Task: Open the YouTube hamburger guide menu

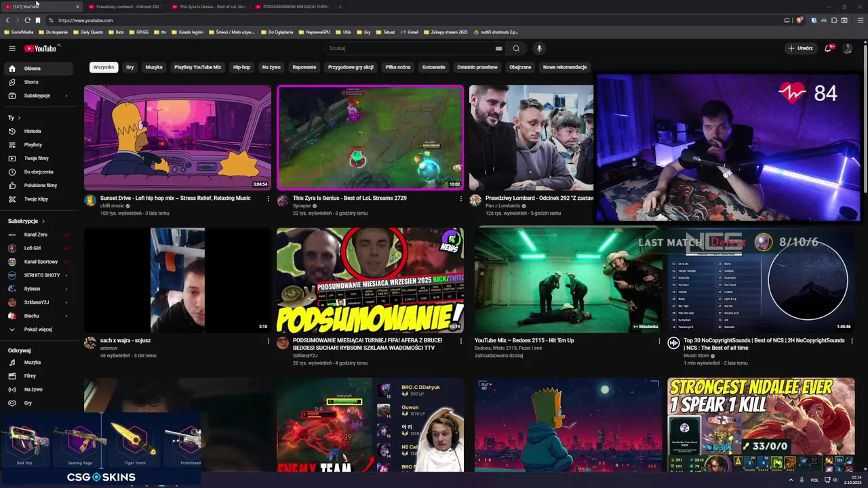Action: click(x=12, y=48)
